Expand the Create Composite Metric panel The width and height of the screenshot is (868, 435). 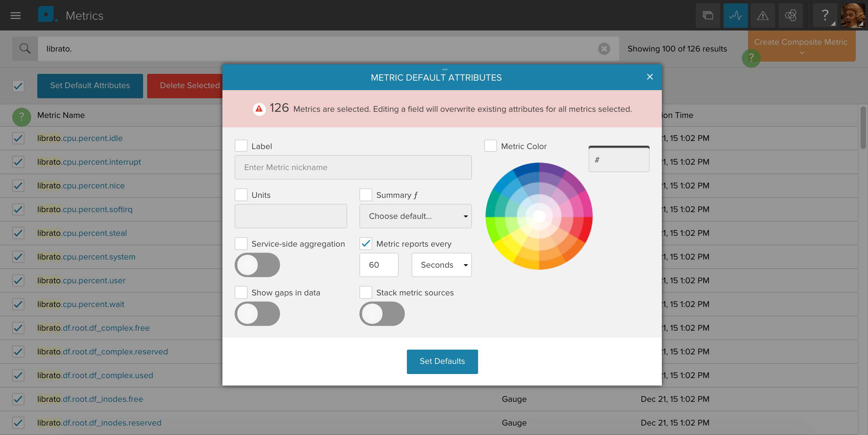[802, 46]
